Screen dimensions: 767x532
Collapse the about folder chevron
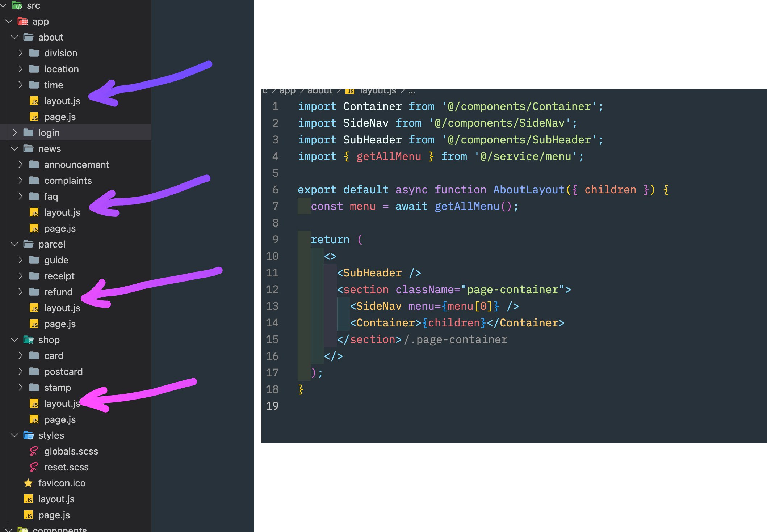(14, 37)
